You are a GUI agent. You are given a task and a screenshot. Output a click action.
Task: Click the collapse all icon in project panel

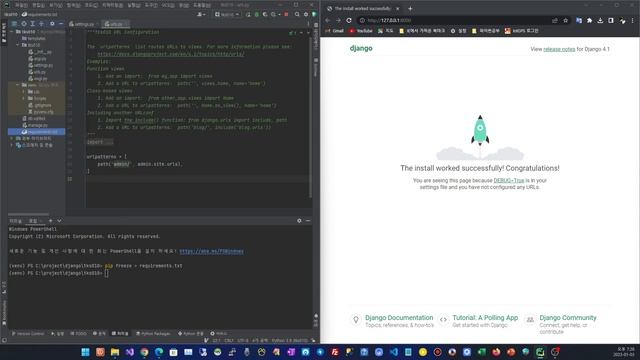(41, 24)
